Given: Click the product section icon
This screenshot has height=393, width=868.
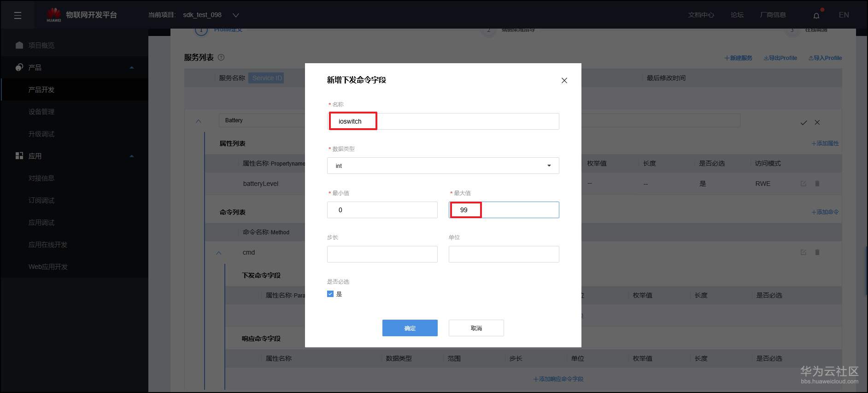Looking at the screenshot, I should coord(19,67).
